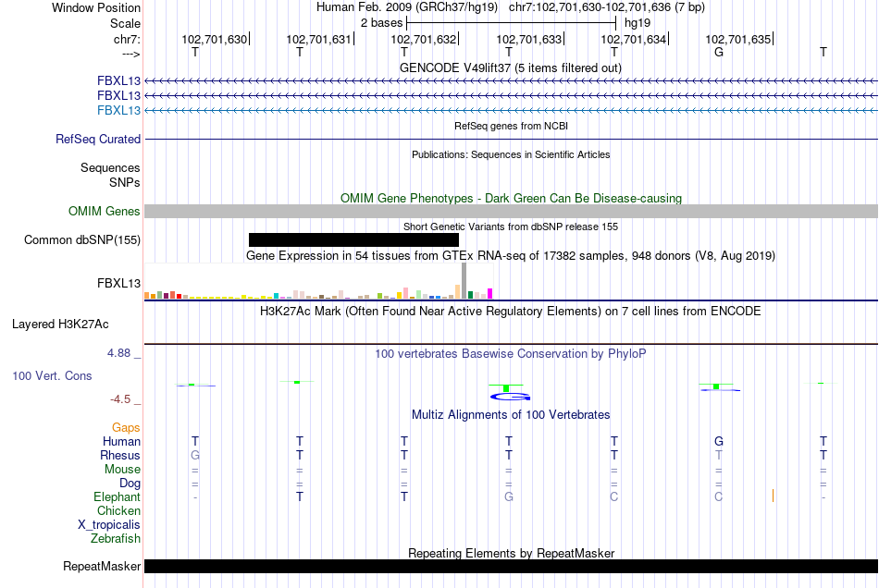The height and width of the screenshot is (588, 879).
Task: Click the gray OMIM Genes bar
Action: [x=512, y=211]
